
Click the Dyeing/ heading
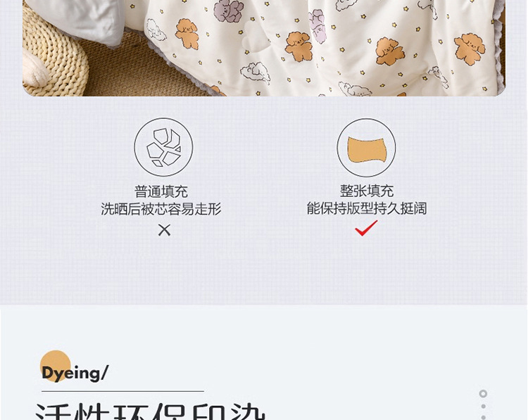75,374
